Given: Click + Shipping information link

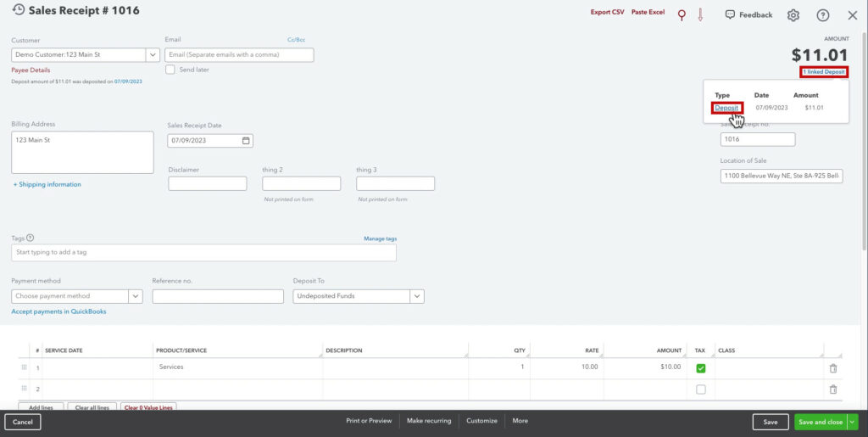Looking at the screenshot, I should tap(47, 184).
